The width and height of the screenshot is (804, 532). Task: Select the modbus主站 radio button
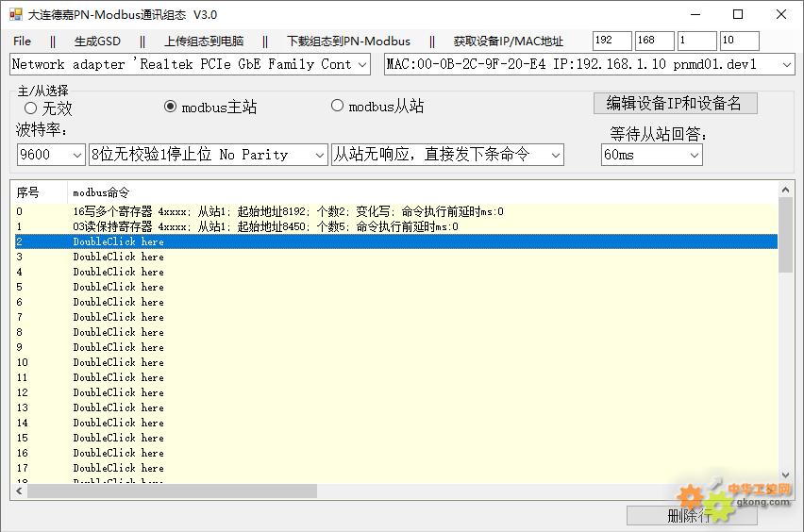pos(171,107)
